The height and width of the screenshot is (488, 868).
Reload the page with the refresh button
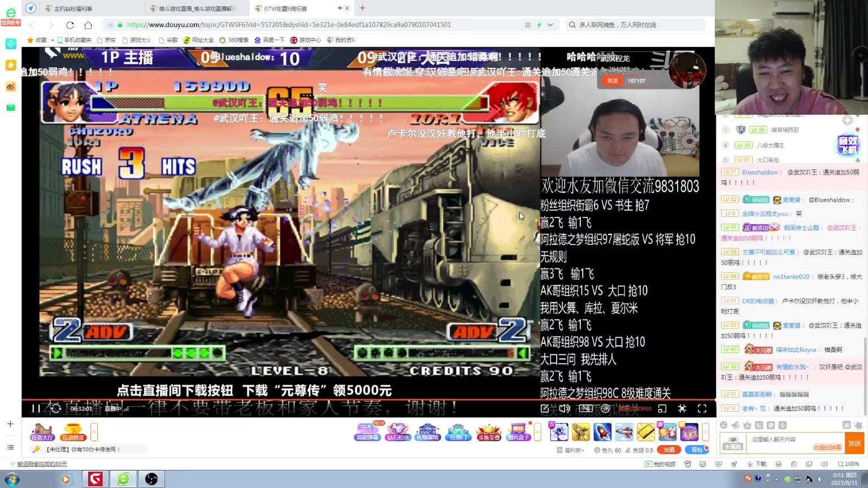70,25
